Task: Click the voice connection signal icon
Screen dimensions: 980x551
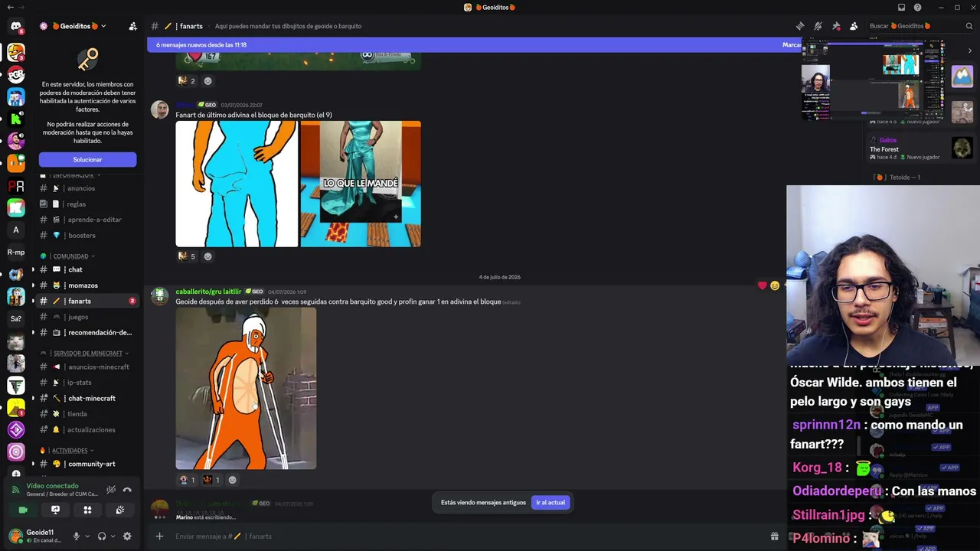Action: [16, 490]
